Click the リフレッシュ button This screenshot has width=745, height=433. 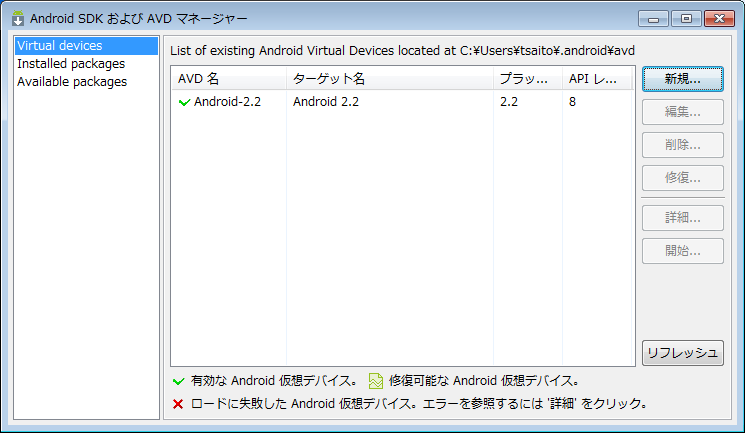pos(682,353)
